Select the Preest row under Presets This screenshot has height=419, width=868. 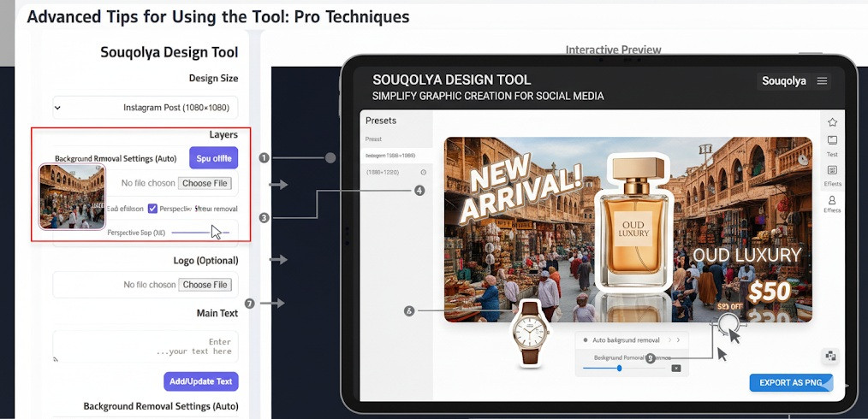coord(395,139)
